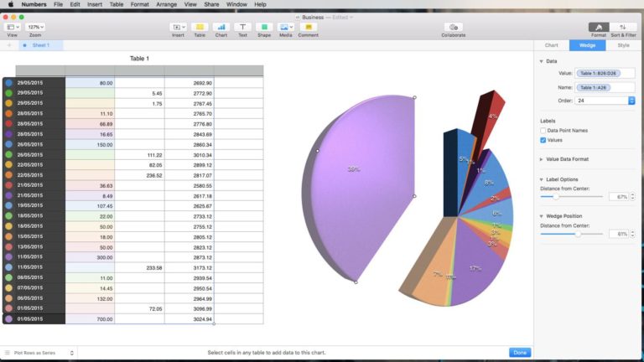Click the Insert toolbar icon

coord(178,27)
